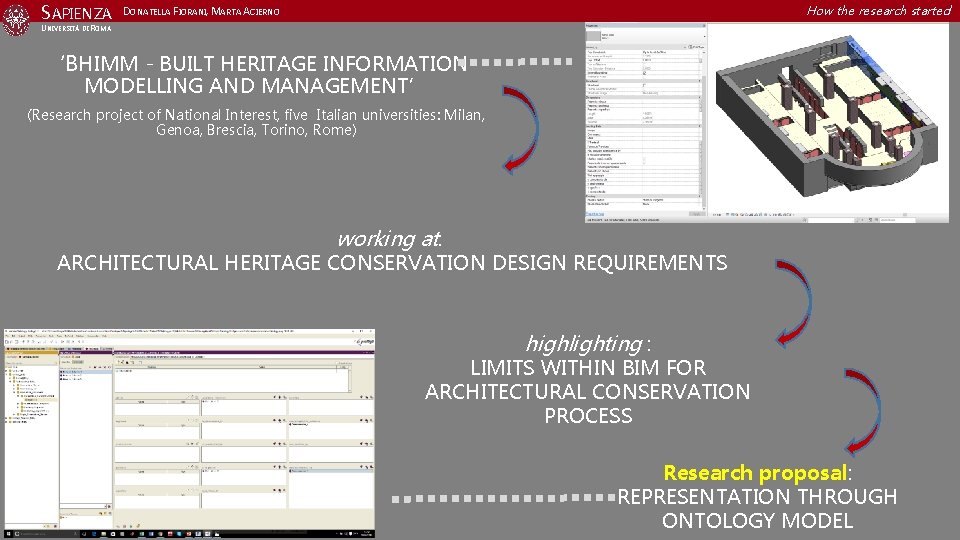Click the authors' names 'Donatella Fiorani, Marta Acierno'
The image size is (960, 540).
point(201,11)
